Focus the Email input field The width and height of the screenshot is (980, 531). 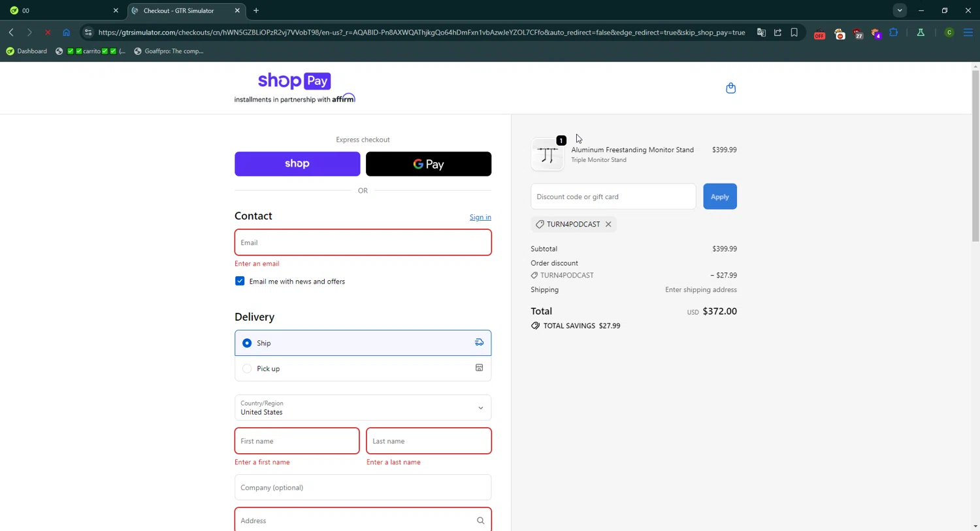(x=363, y=242)
